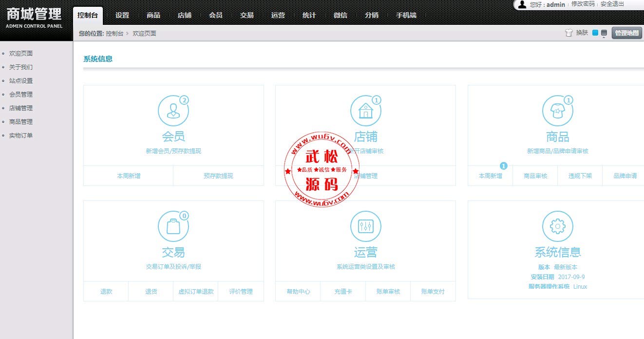Select 商品管理 in the left sidebar
The width and height of the screenshot is (644, 339).
click(x=21, y=122)
